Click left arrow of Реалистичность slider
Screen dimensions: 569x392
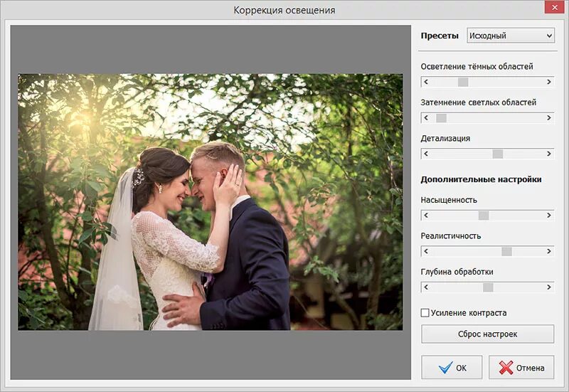tap(426, 251)
